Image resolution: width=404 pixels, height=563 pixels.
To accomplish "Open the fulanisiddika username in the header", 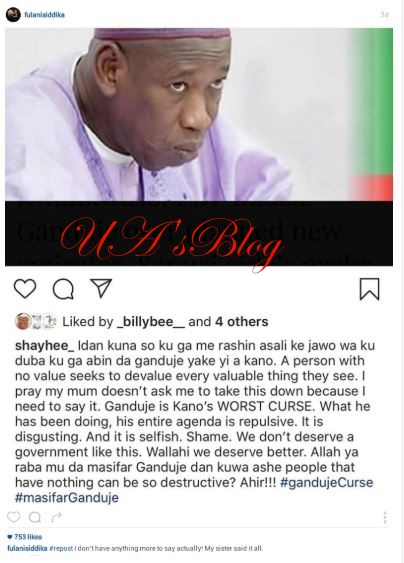I will (x=45, y=15).
